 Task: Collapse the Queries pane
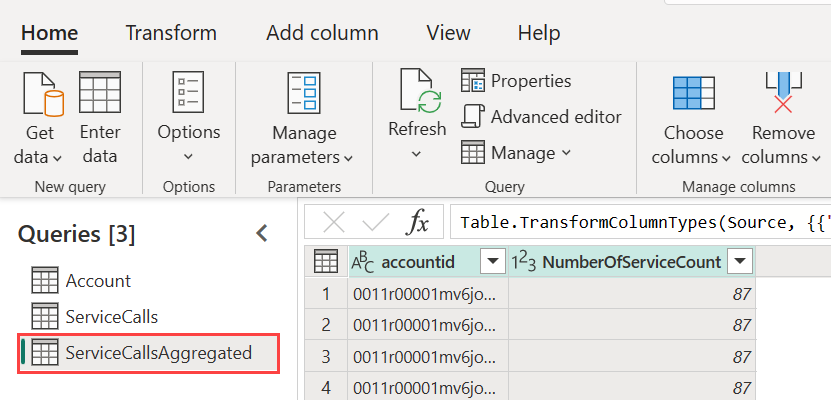point(262,234)
